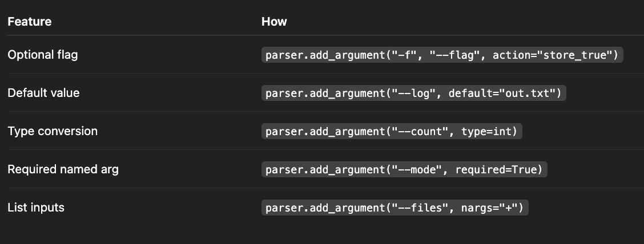Click the --mode required=True code snippet

click(405, 169)
